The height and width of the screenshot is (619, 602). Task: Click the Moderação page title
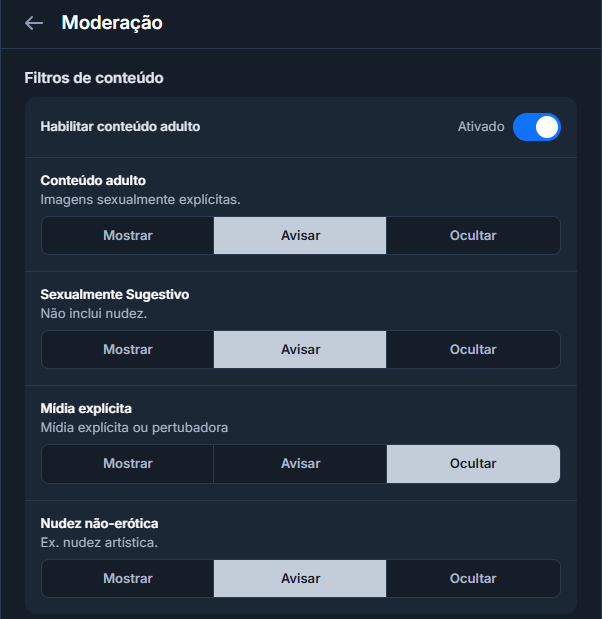point(112,23)
